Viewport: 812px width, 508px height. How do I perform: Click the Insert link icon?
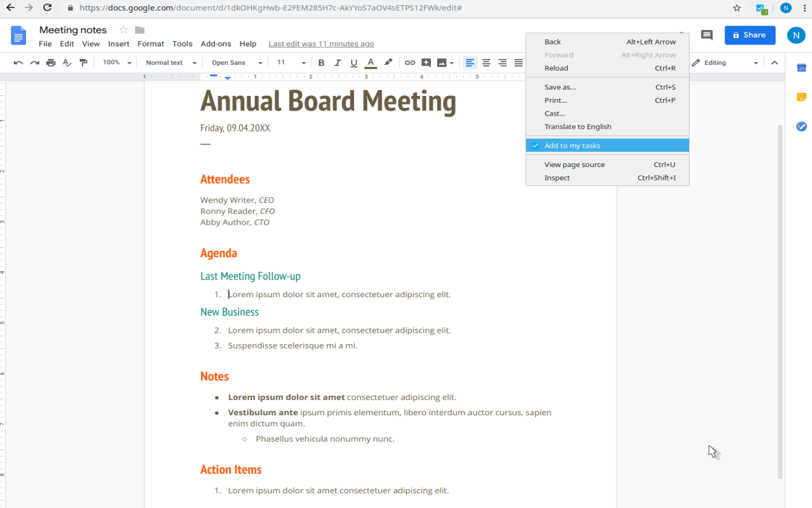pos(409,62)
